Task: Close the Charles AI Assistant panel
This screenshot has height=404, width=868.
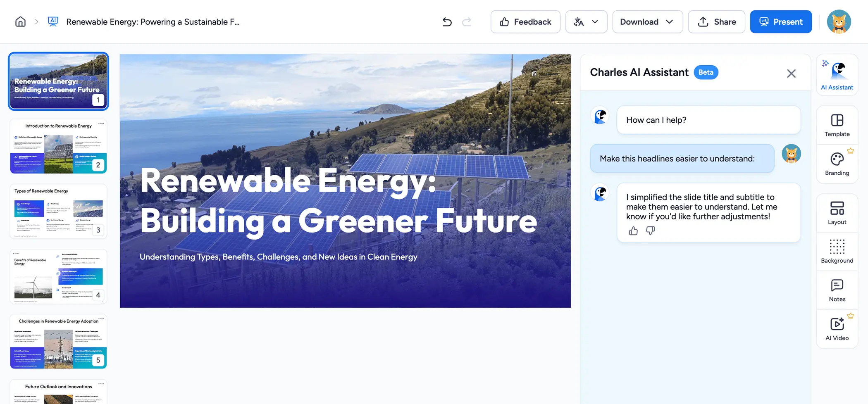Action: pos(791,74)
